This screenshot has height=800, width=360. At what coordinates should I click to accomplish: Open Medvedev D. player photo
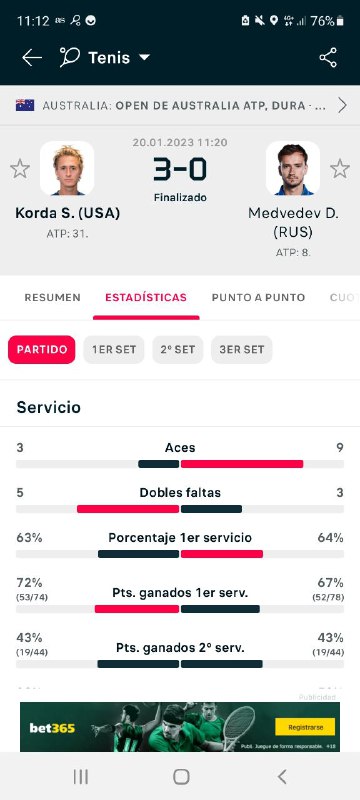pyautogui.click(x=293, y=168)
